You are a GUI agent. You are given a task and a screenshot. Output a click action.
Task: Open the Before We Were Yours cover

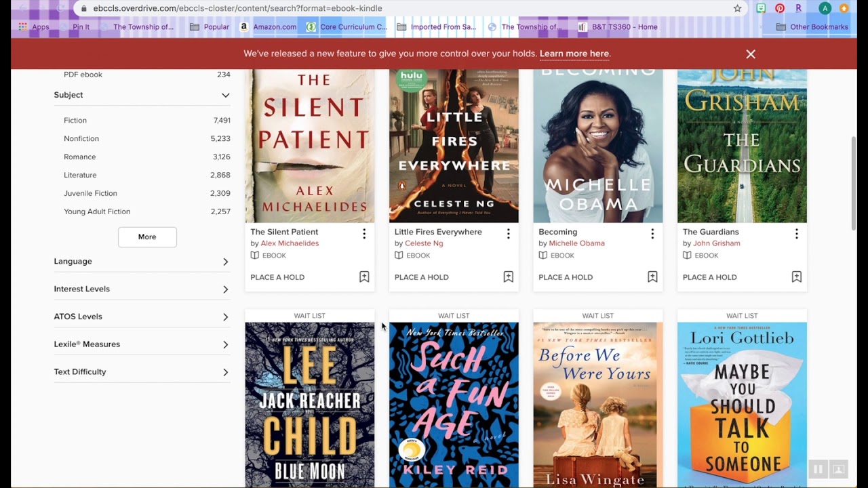[x=597, y=405]
